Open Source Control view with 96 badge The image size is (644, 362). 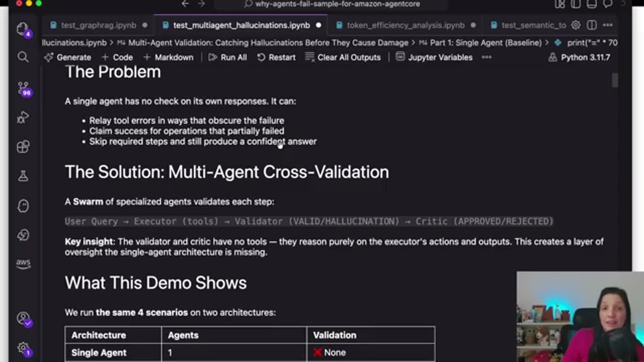pyautogui.click(x=23, y=88)
